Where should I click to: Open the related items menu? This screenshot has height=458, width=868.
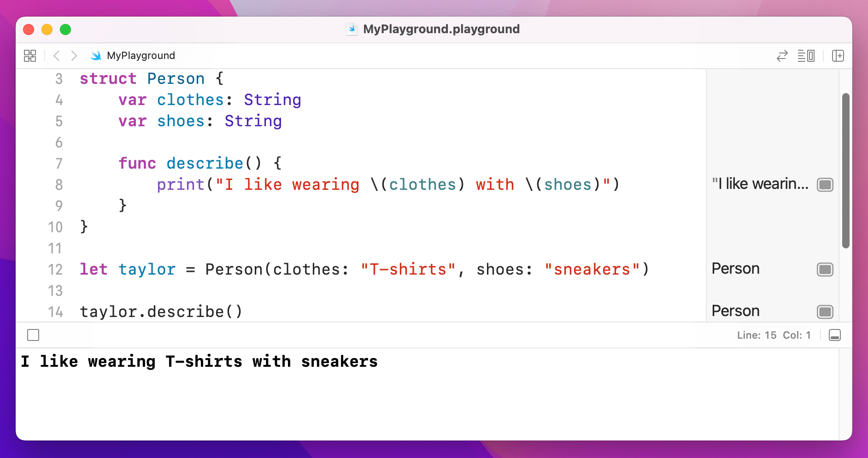click(29, 56)
